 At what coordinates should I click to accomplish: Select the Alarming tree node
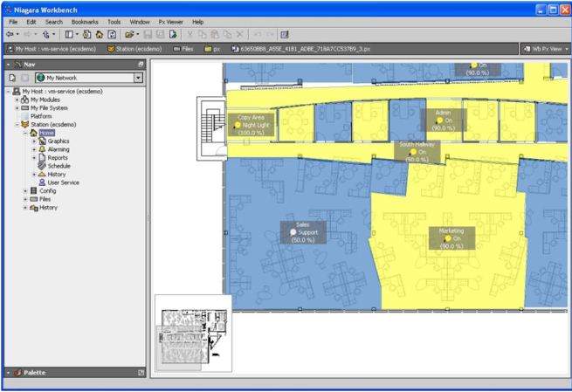pos(59,149)
